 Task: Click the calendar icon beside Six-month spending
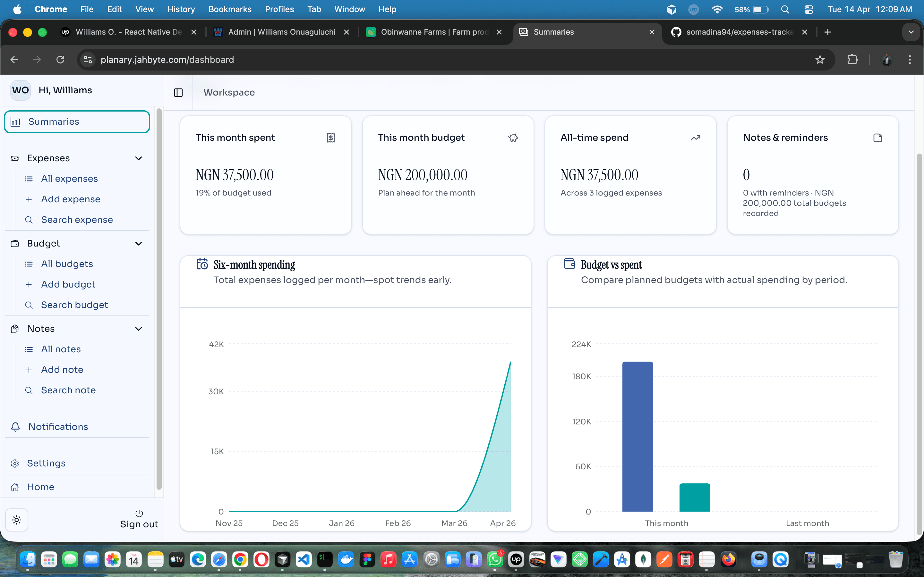202,264
